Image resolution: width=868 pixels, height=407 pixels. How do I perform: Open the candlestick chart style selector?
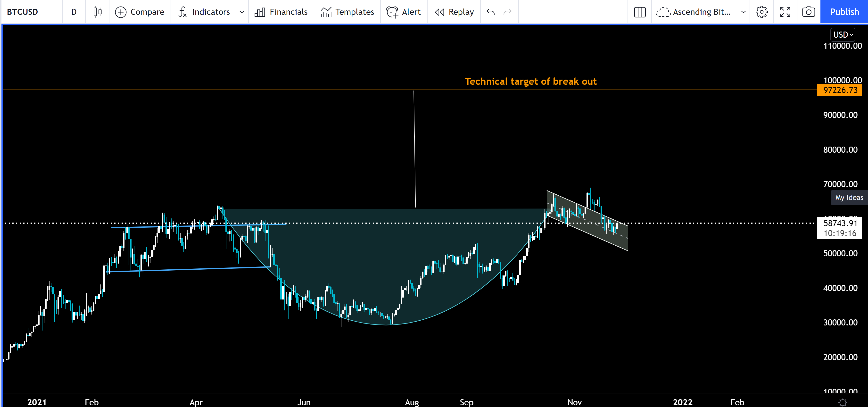97,12
